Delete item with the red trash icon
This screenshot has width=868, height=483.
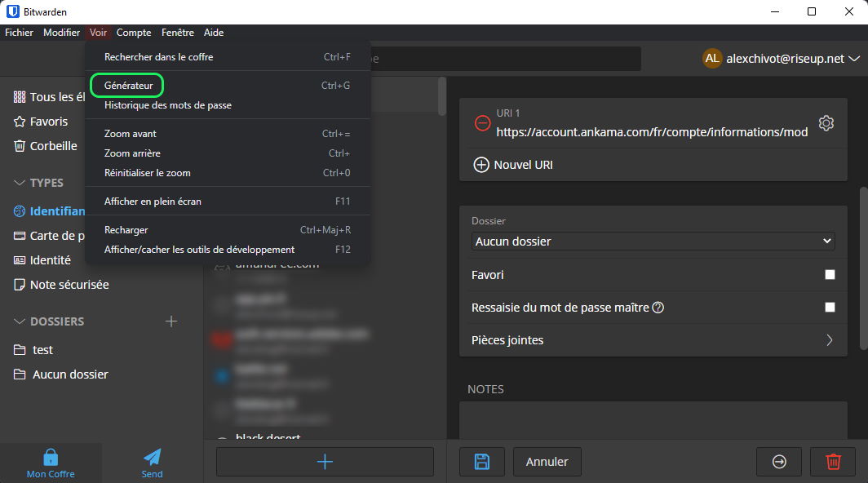[833, 462]
